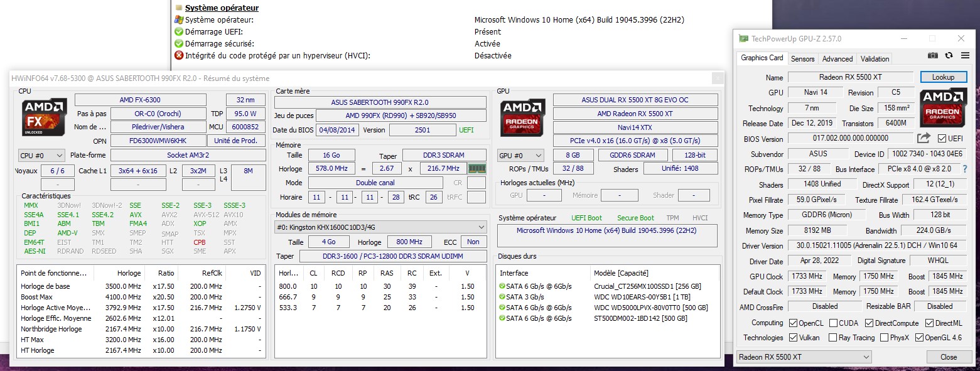Open the Validation tab in GPU-Z

click(875, 59)
